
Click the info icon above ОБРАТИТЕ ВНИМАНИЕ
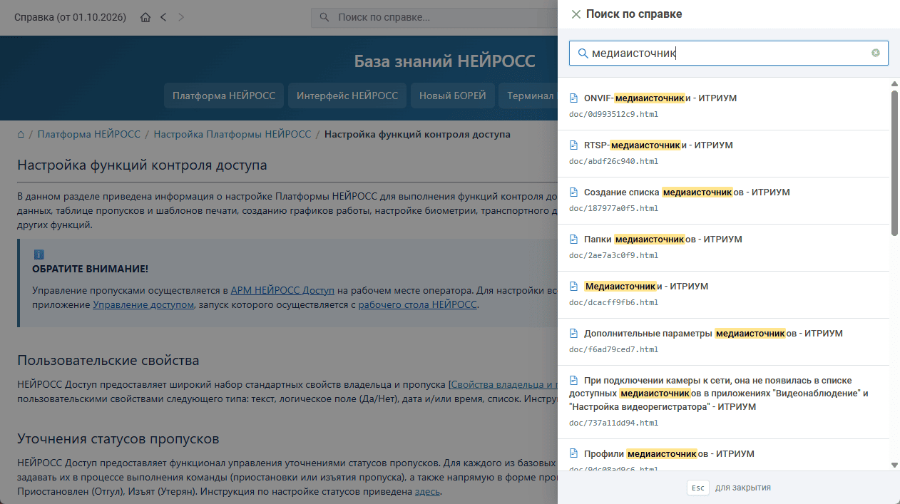[x=38, y=254]
